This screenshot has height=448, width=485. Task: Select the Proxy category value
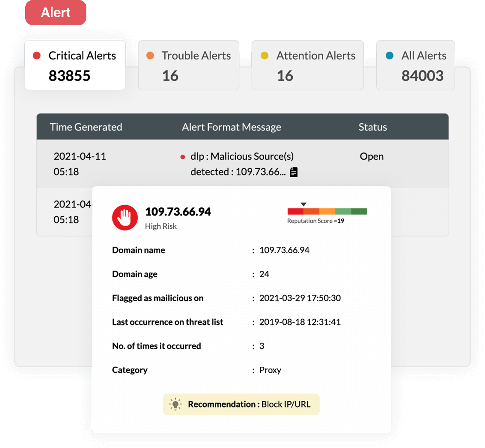270,370
